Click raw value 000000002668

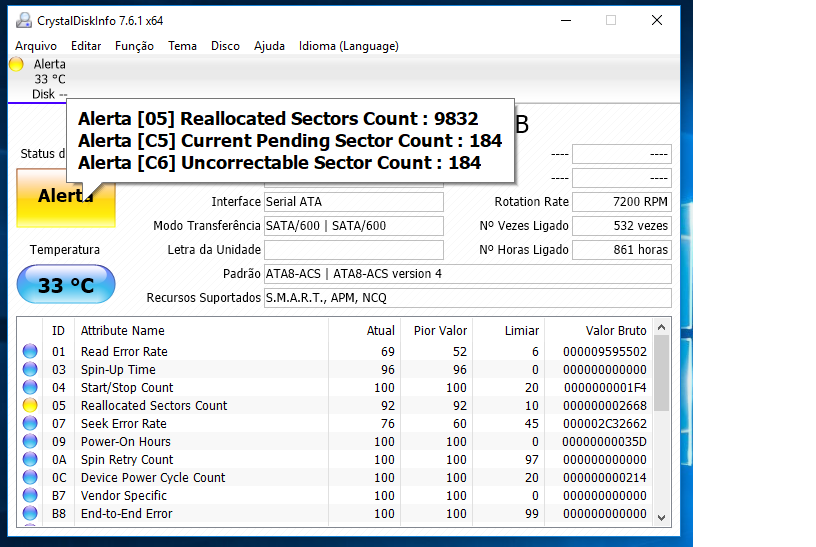(x=605, y=405)
